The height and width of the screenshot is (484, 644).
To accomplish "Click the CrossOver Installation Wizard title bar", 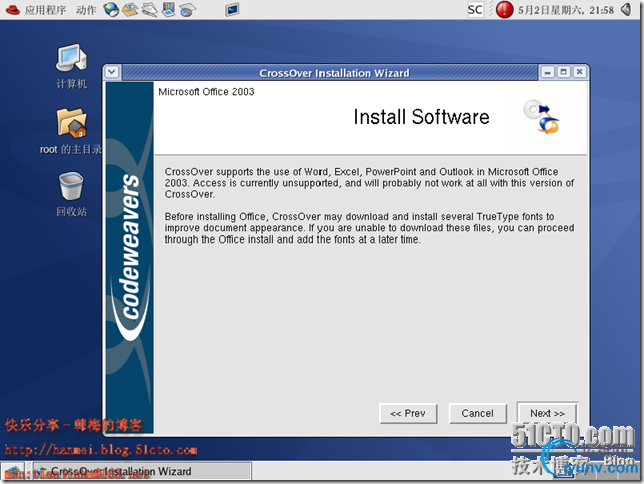I will point(330,73).
